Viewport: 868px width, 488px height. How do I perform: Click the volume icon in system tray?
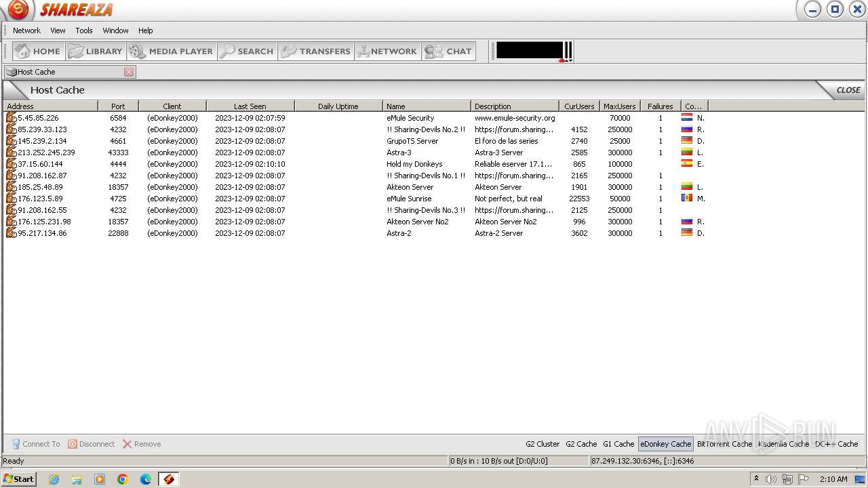(771, 479)
